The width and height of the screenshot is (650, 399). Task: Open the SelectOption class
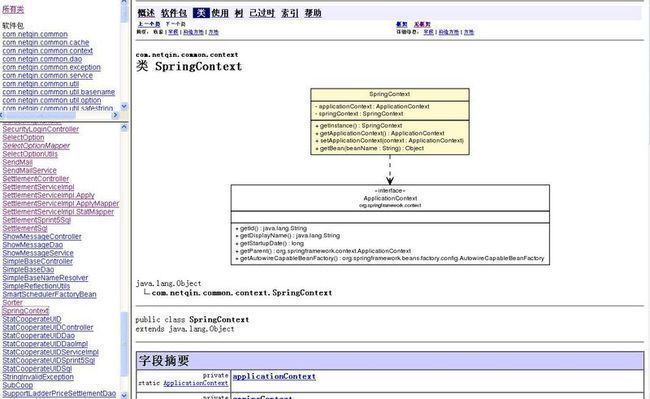click(x=23, y=138)
